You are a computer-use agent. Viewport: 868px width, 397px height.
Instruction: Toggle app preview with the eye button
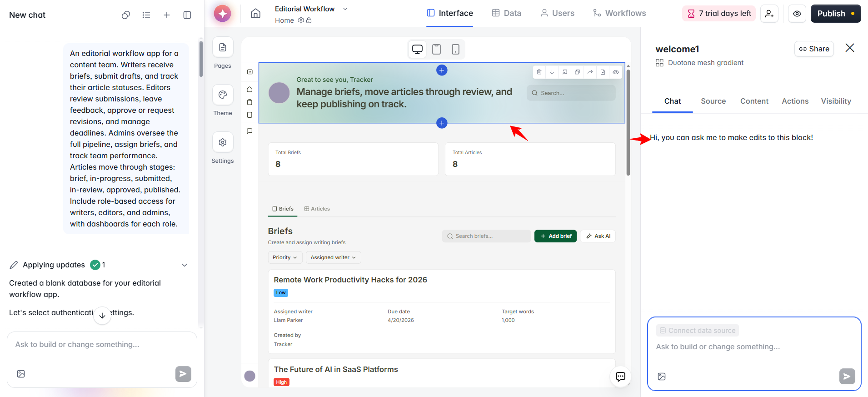click(x=797, y=14)
